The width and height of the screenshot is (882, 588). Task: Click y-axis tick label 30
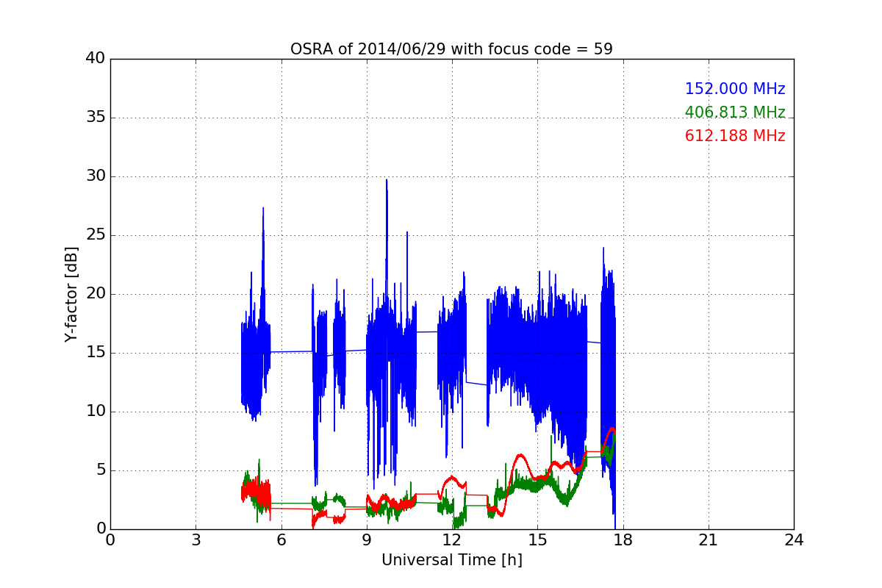[x=96, y=176]
